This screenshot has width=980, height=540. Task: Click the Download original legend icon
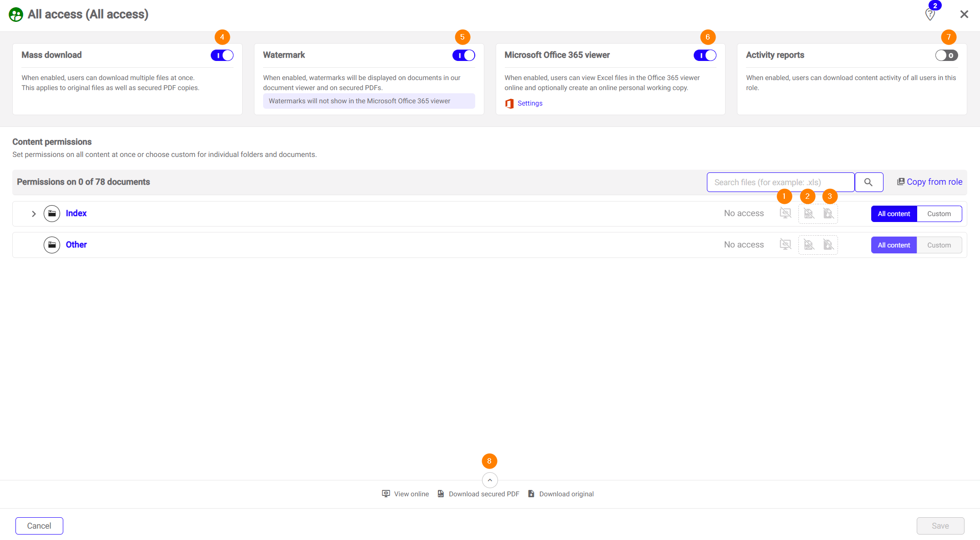pos(531,494)
